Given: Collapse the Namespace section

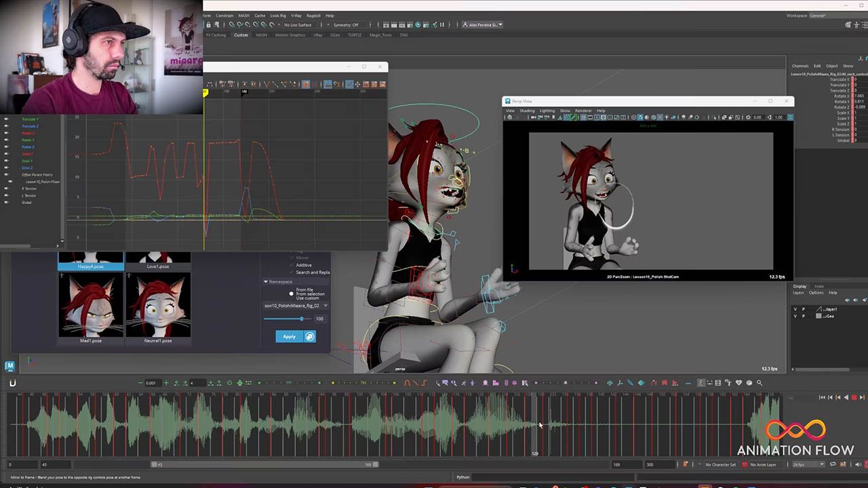Looking at the screenshot, I should pos(266,282).
